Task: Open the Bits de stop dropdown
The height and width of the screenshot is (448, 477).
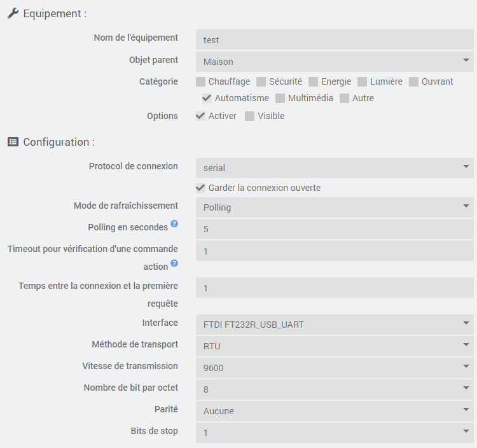Action: 335,433
